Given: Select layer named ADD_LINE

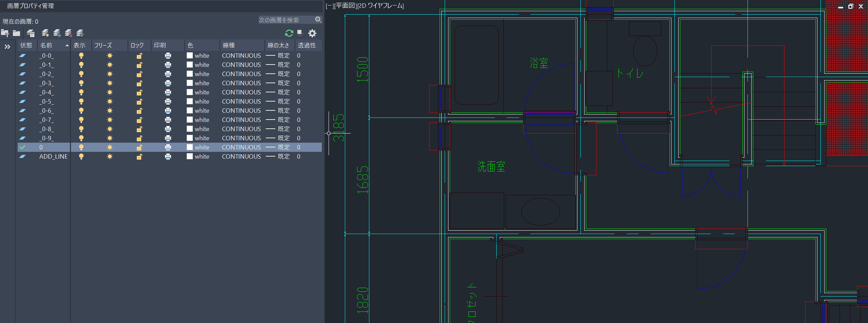Looking at the screenshot, I should pos(53,156).
